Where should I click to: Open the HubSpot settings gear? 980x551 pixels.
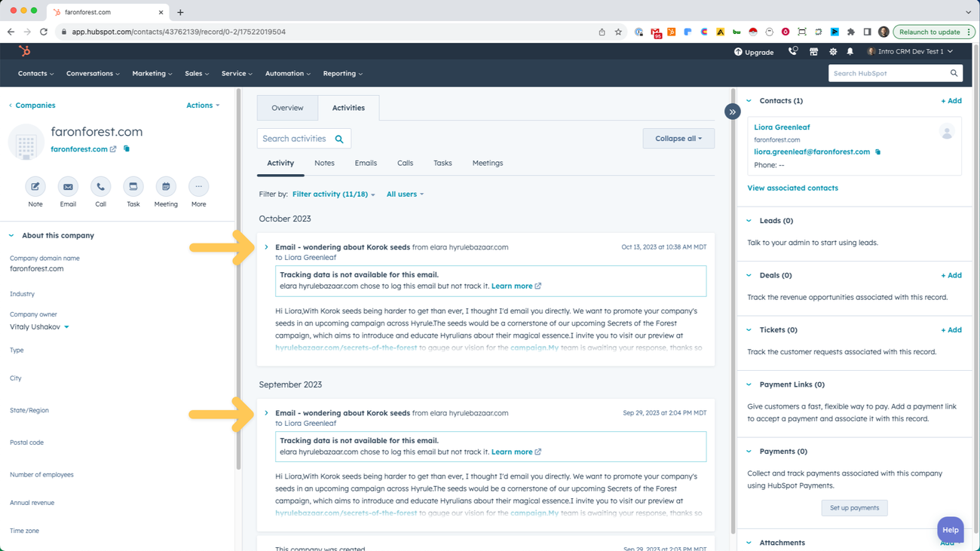coord(832,51)
